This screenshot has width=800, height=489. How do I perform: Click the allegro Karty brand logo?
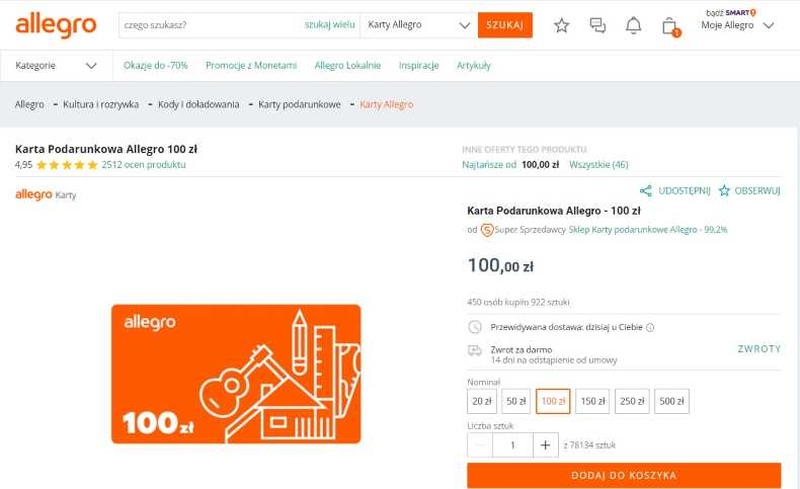coord(45,195)
